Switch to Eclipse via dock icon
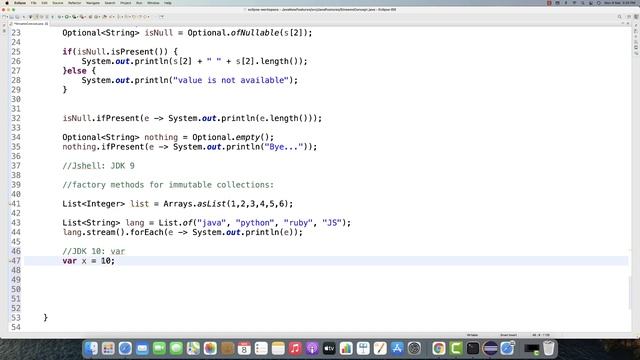Viewport: 640px width, 360px height. tap(490, 348)
